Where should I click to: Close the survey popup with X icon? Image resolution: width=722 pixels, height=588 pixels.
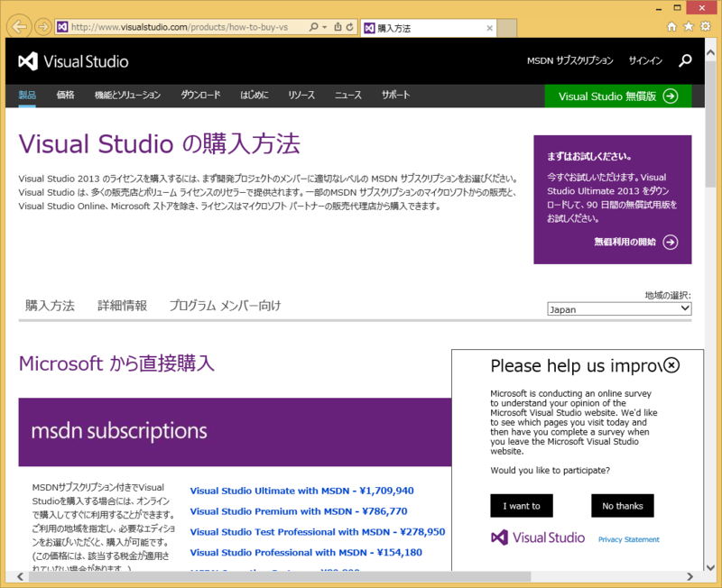pyautogui.click(x=671, y=365)
